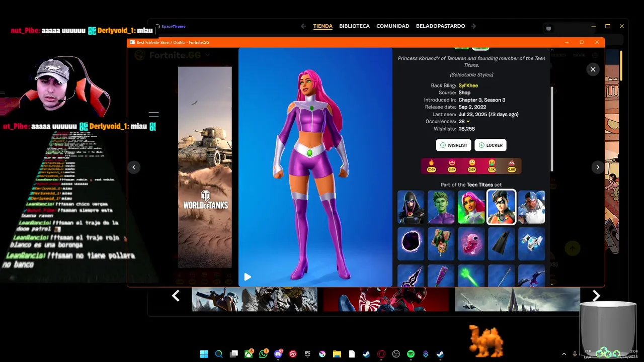This screenshot has height=362, width=644.
Task: Open the Beast Boy outfit thumbnail
Action: [x=441, y=207]
